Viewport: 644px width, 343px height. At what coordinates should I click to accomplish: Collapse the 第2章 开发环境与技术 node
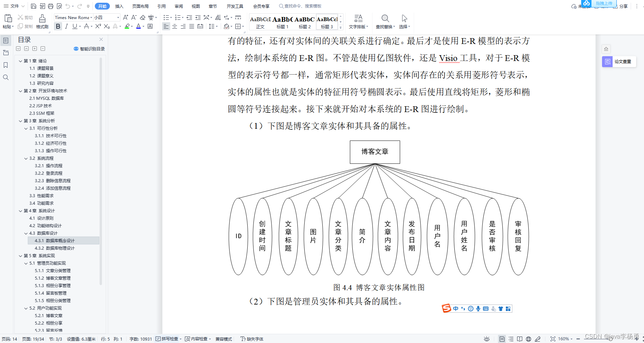click(x=20, y=91)
